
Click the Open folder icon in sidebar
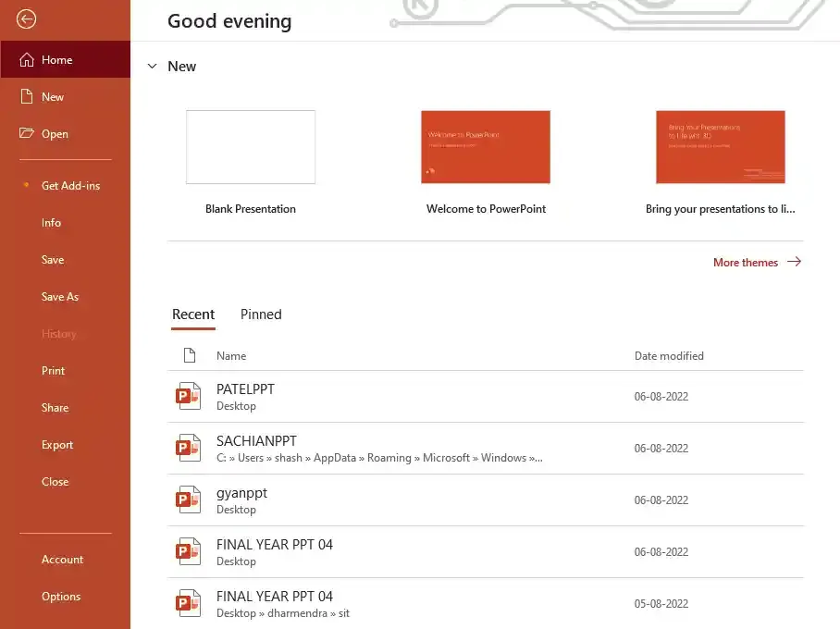(x=26, y=133)
